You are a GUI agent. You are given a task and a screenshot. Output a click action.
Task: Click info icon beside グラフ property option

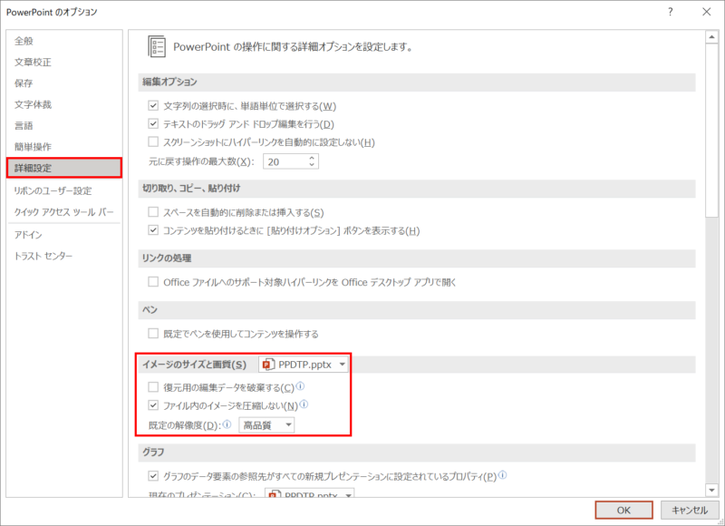coord(503,475)
